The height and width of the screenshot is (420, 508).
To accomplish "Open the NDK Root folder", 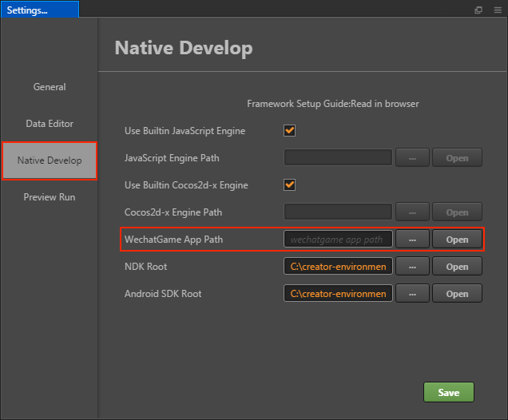I will (x=457, y=267).
